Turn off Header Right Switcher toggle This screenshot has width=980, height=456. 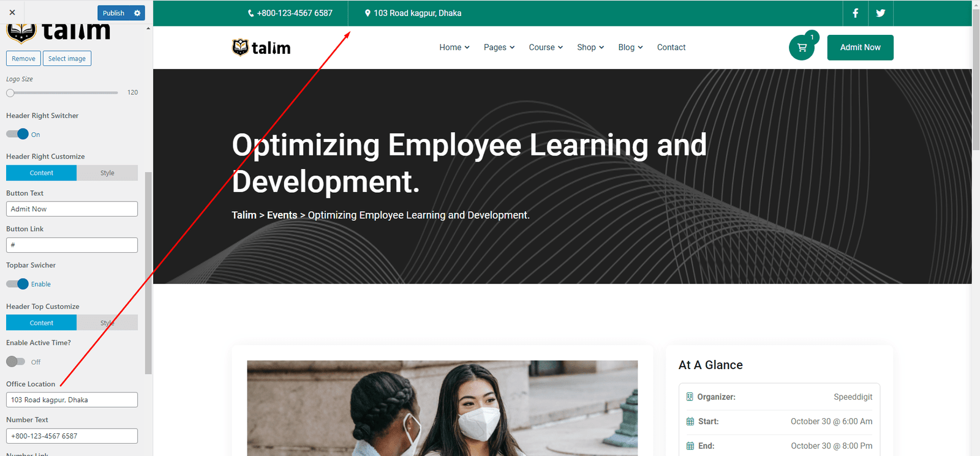[x=18, y=134]
